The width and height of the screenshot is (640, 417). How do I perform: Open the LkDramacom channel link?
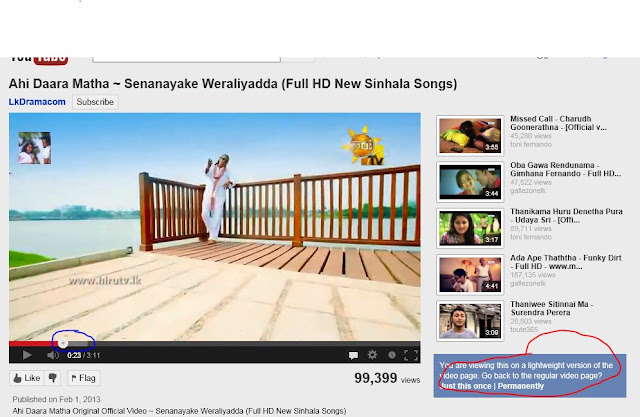(37, 102)
